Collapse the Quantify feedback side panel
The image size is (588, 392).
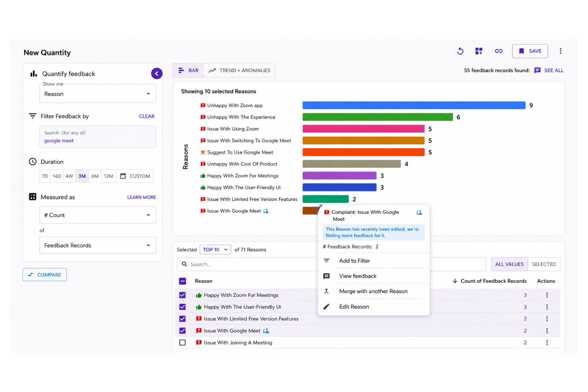pos(157,73)
